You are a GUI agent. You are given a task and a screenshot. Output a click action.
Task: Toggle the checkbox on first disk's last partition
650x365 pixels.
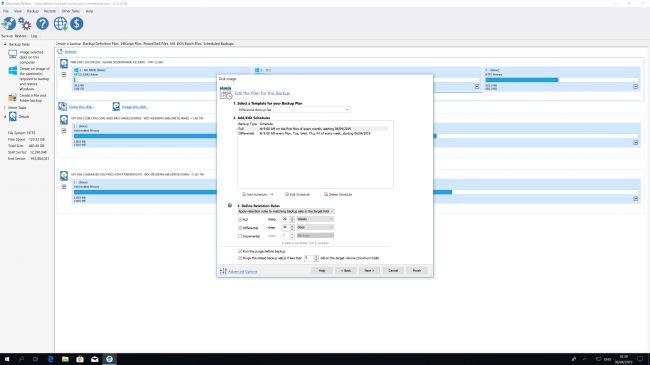(x=635, y=87)
